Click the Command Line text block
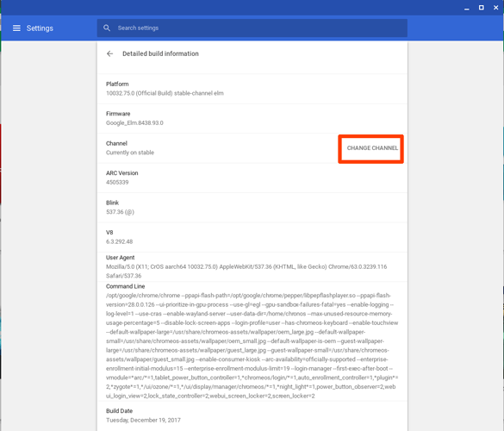 [x=252, y=346]
